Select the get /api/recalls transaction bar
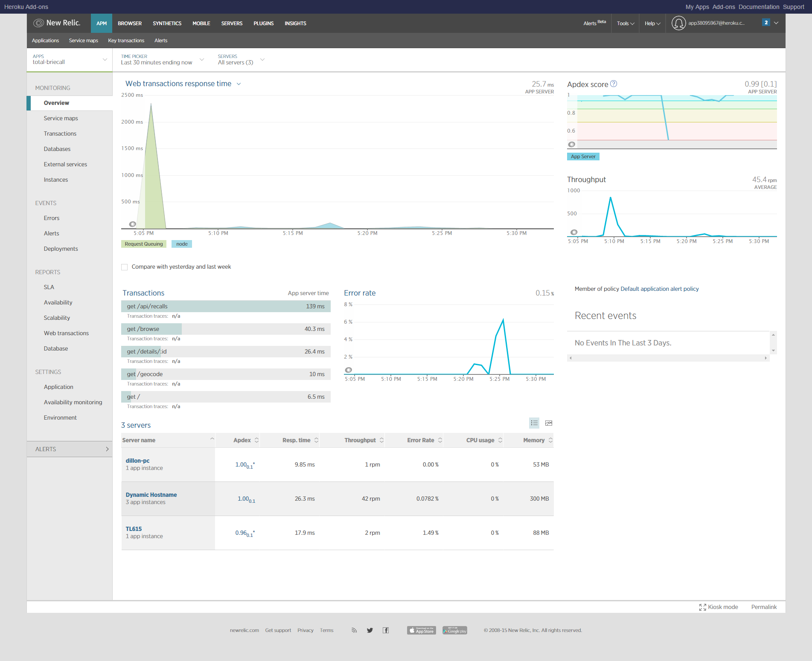812x661 pixels. [226, 306]
